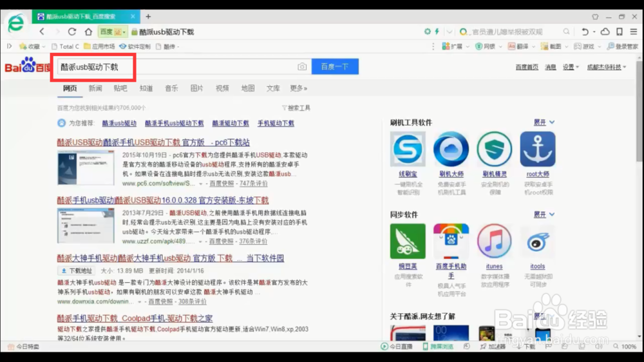Click the forward arrow in toolbar
Image resolution: width=644 pixels, height=362 pixels.
pos(57,32)
